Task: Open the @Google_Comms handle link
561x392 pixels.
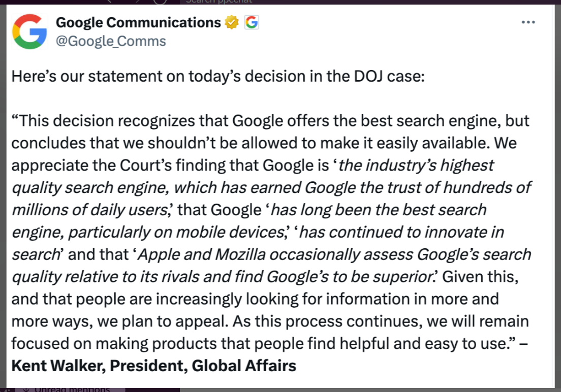Action: click(x=111, y=41)
